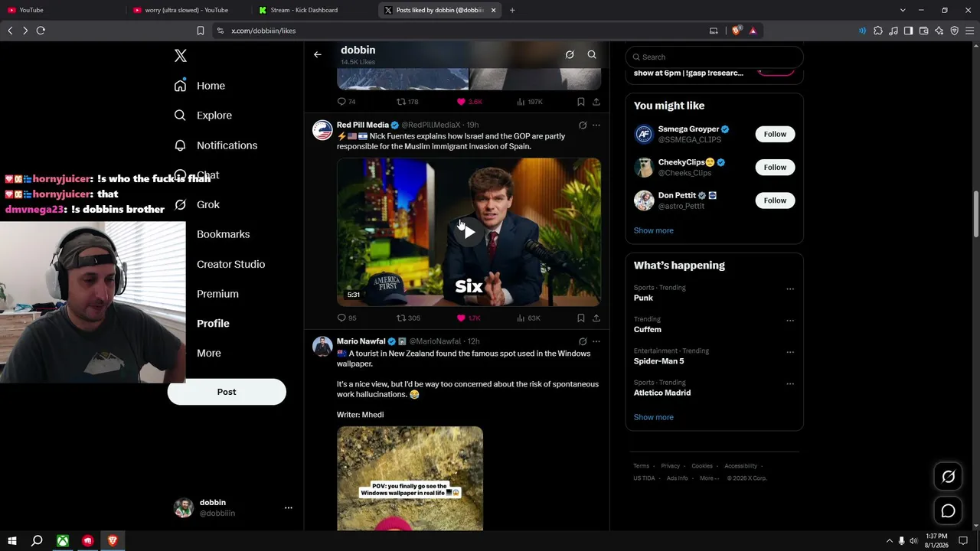980x551 pixels.
Task: Go to X Home in sidebar
Action: coord(199,86)
